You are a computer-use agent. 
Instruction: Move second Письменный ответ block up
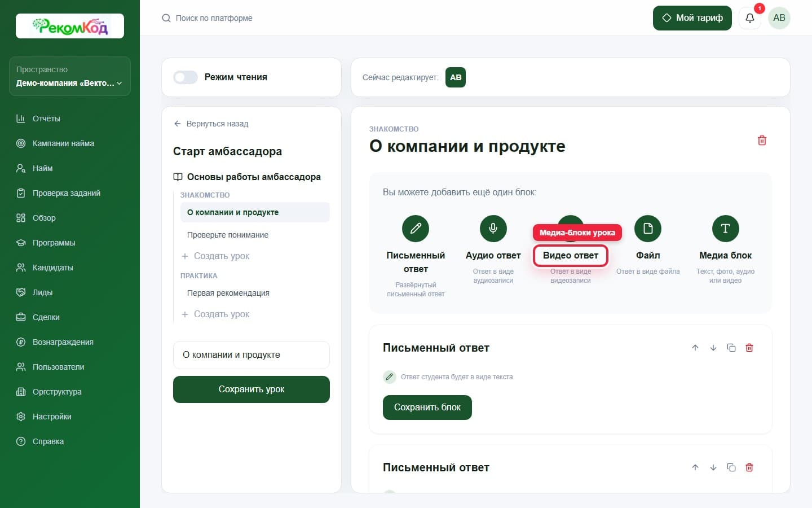[x=695, y=467]
